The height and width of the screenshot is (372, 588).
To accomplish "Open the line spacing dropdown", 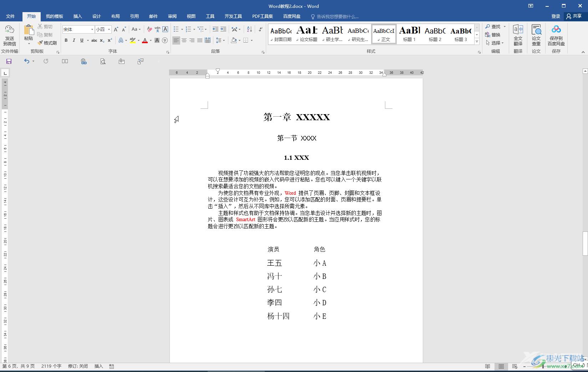I will click(220, 40).
